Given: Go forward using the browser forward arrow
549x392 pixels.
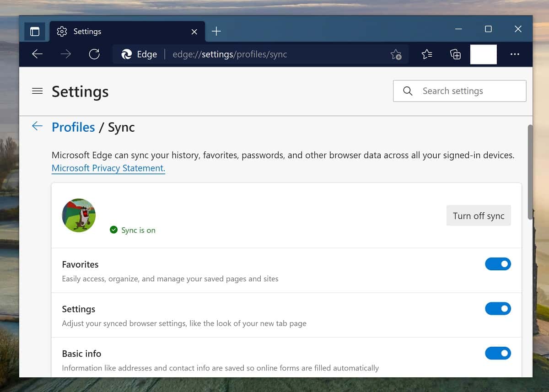Looking at the screenshot, I should 66,54.
